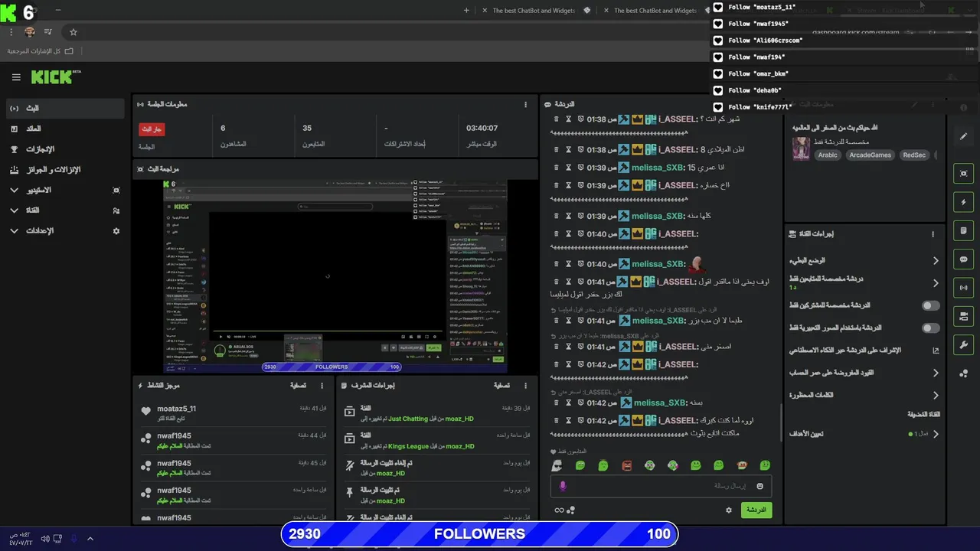Expand the followers-only chat row
980x551 pixels.
pyautogui.click(x=864, y=283)
